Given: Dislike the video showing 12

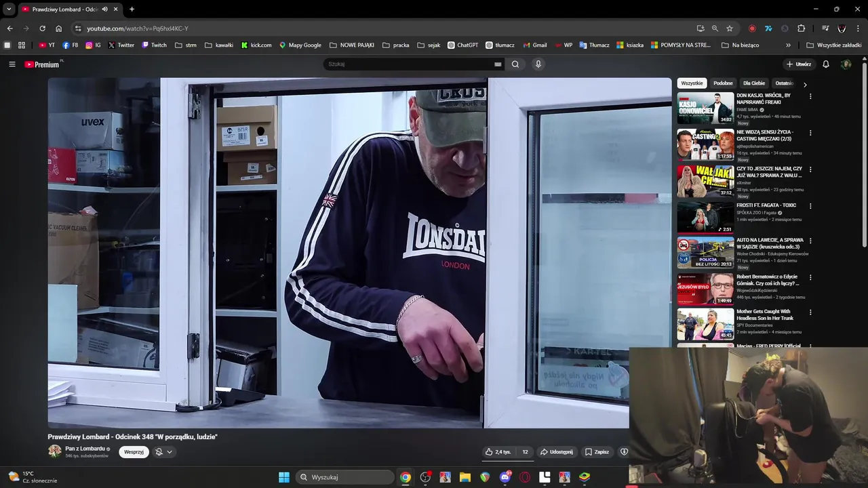Looking at the screenshot, I should pyautogui.click(x=525, y=452).
